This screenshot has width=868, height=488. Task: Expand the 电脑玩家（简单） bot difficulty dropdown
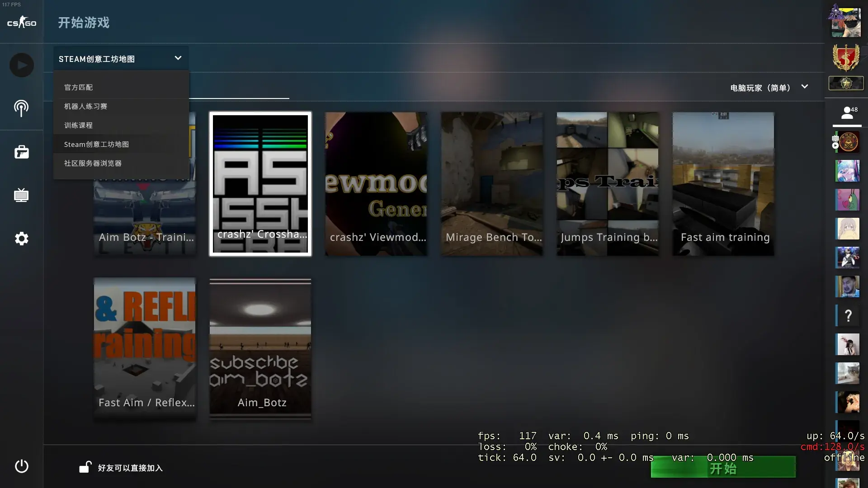click(769, 88)
